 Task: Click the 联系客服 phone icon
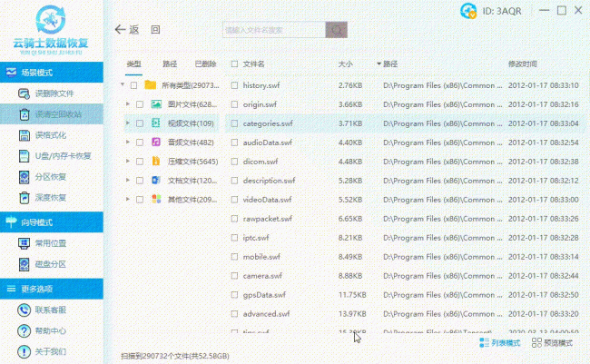pyautogui.click(x=25, y=310)
